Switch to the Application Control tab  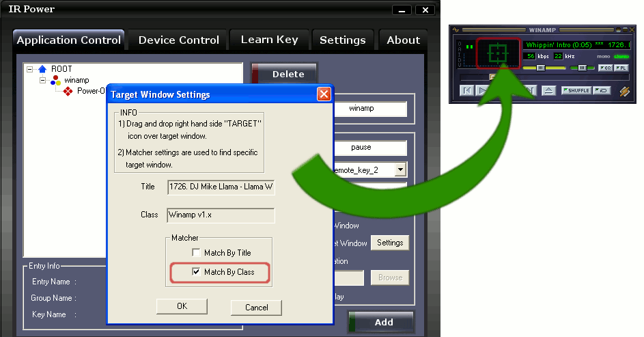pyautogui.click(x=68, y=40)
